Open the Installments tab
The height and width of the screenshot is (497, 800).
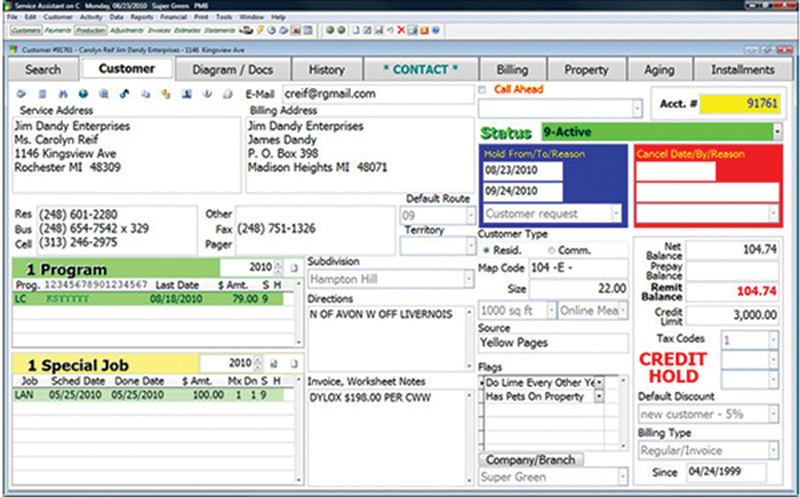point(743,69)
